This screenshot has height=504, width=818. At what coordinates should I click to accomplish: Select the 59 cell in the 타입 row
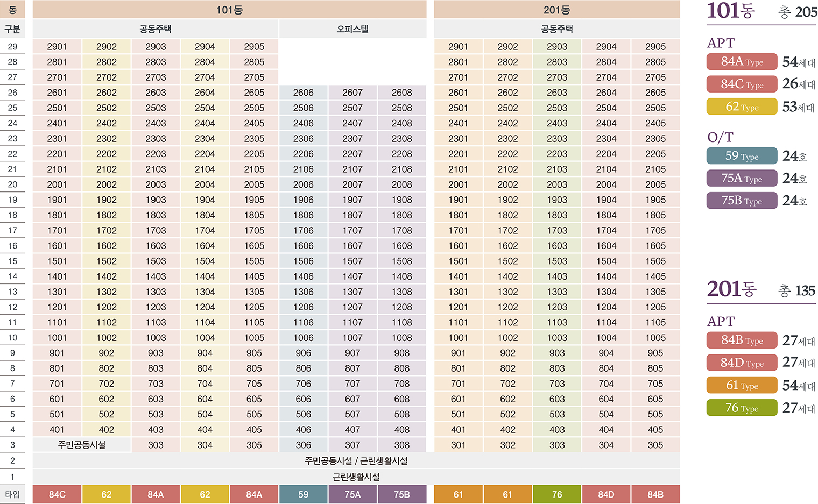pos(304,494)
